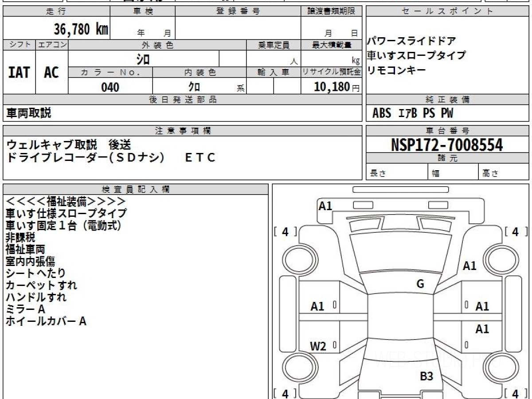This screenshot has height=399, width=532.
Task: Click the 最大積載量 header
Action: [x=331, y=45]
